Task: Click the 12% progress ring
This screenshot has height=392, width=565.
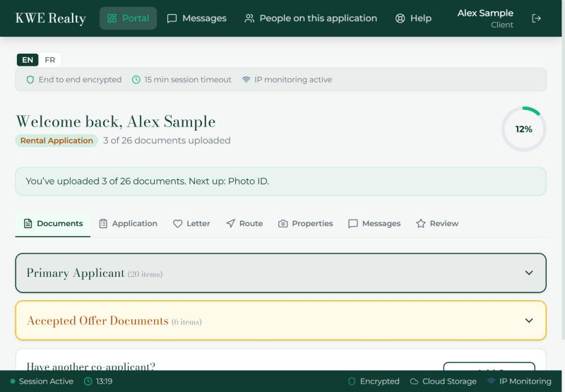Action: (524, 129)
